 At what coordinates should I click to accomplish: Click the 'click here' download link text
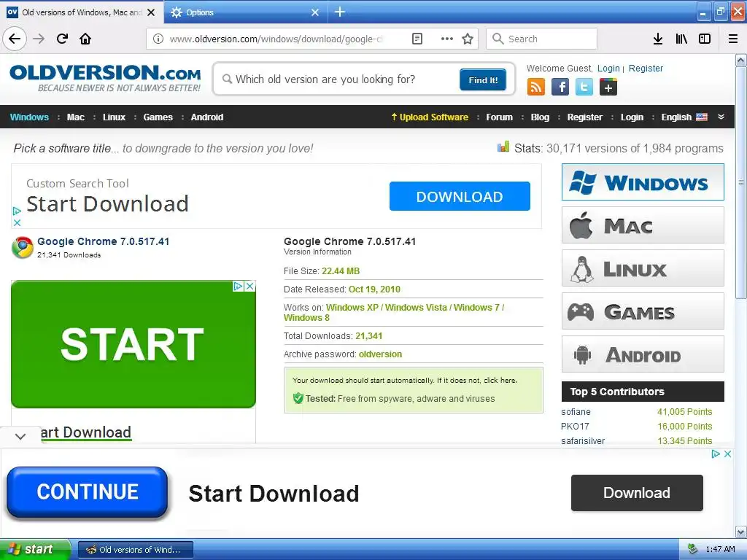(x=500, y=380)
